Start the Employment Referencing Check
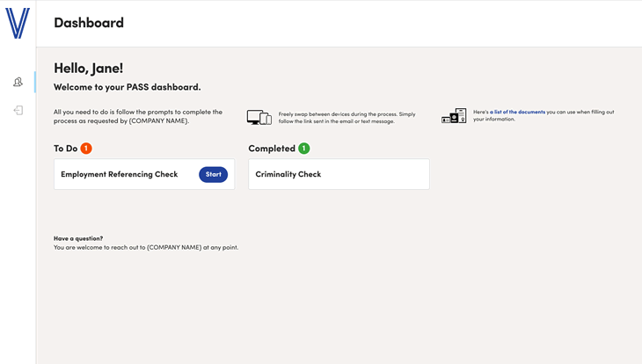Viewport: 642px width, 364px height. coord(213,174)
